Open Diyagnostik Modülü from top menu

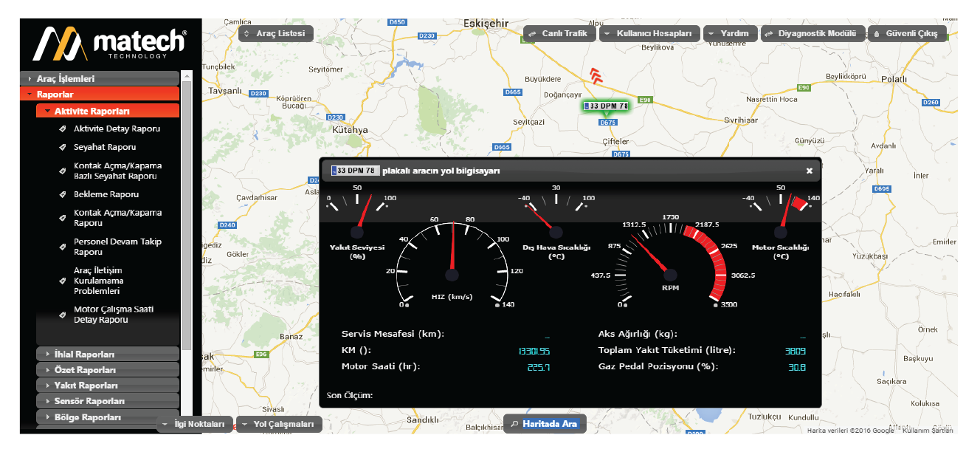tap(812, 34)
